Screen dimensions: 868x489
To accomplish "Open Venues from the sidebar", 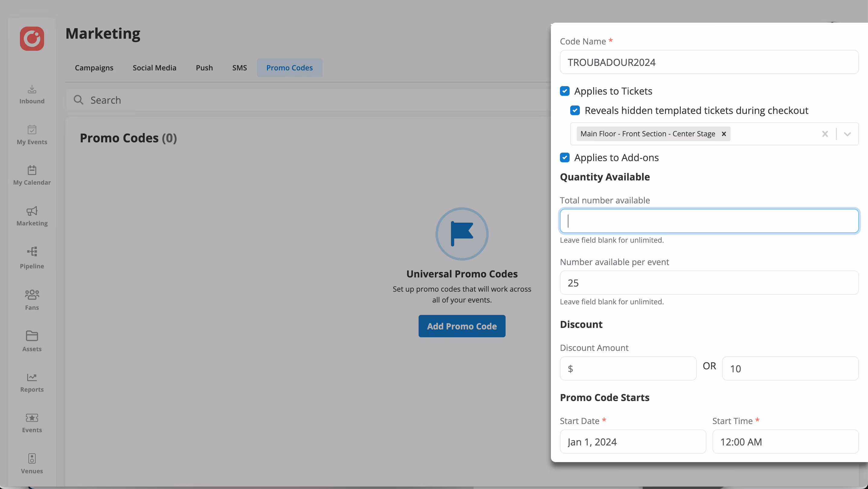I will click(32, 464).
